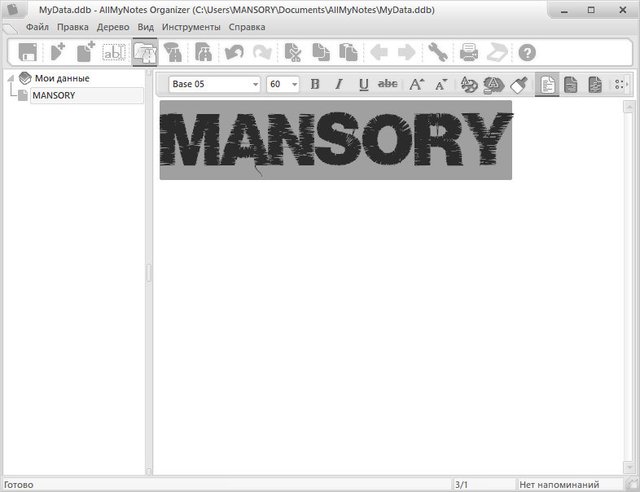Click the MANSORY text in the editor
The height and width of the screenshot is (492, 640).
click(335, 140)
